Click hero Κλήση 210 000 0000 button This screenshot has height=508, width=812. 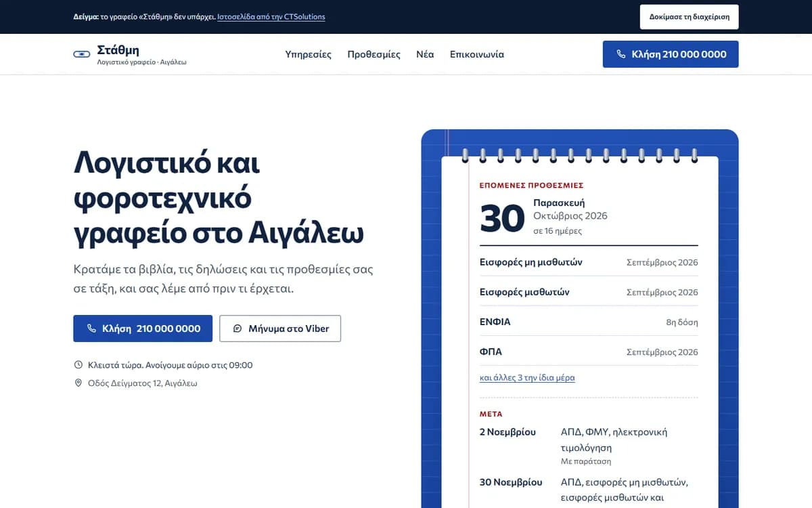[143, 329]
